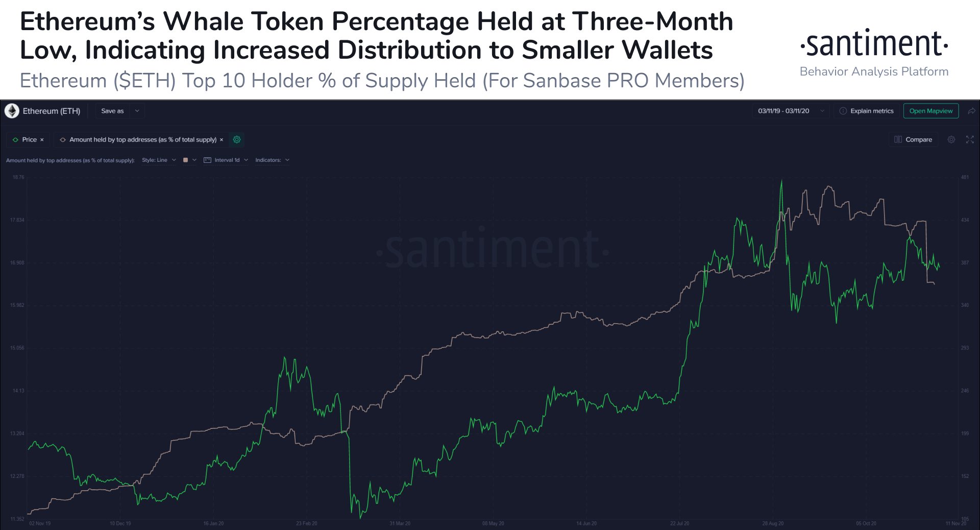Expand the Indicators dropdown
The width and height of the screenshot is (980, 530).
272,160
